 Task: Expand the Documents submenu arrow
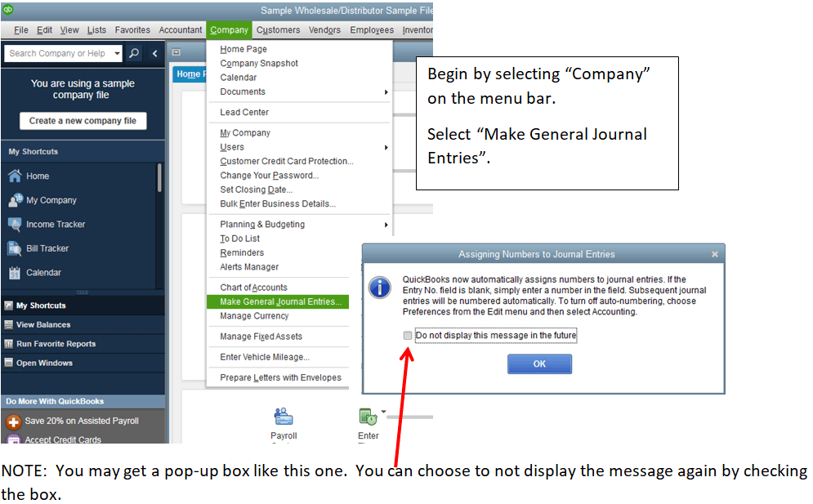(386, 91)
